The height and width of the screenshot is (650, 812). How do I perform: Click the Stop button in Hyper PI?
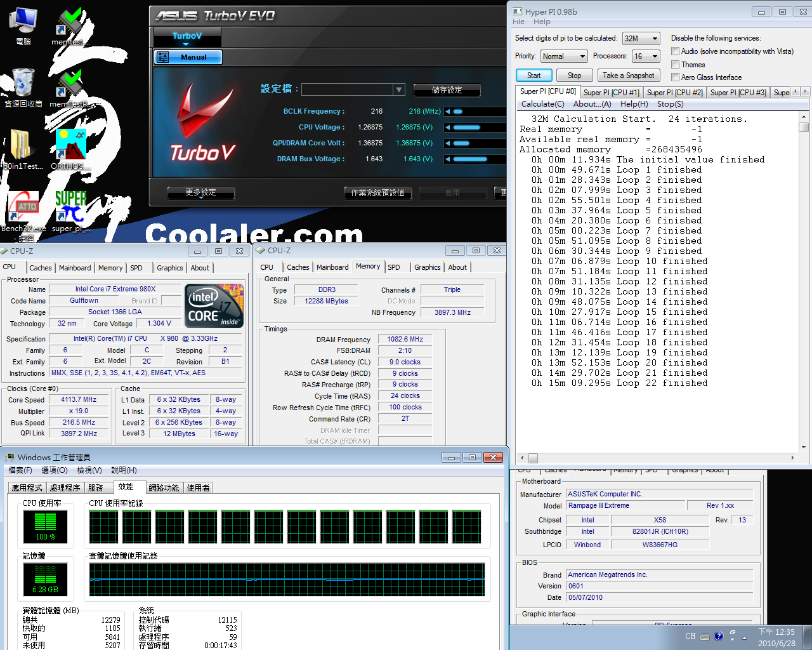[x=574, y=76]
